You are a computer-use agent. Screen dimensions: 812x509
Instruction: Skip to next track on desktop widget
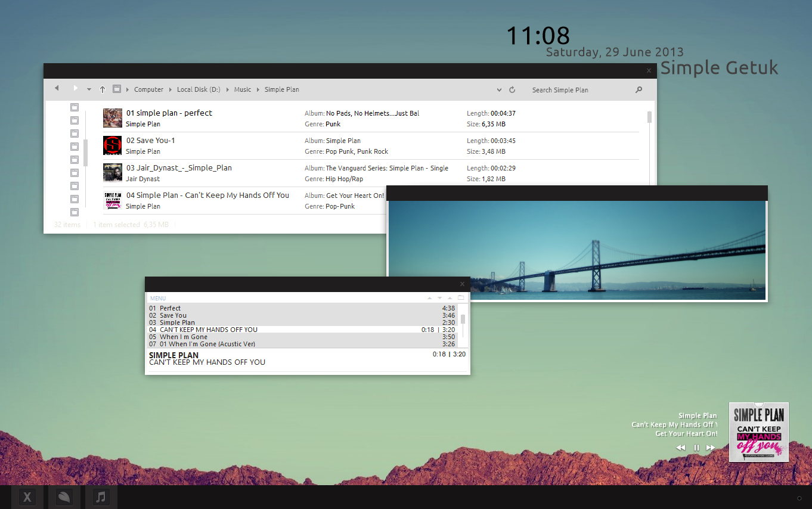710,448
